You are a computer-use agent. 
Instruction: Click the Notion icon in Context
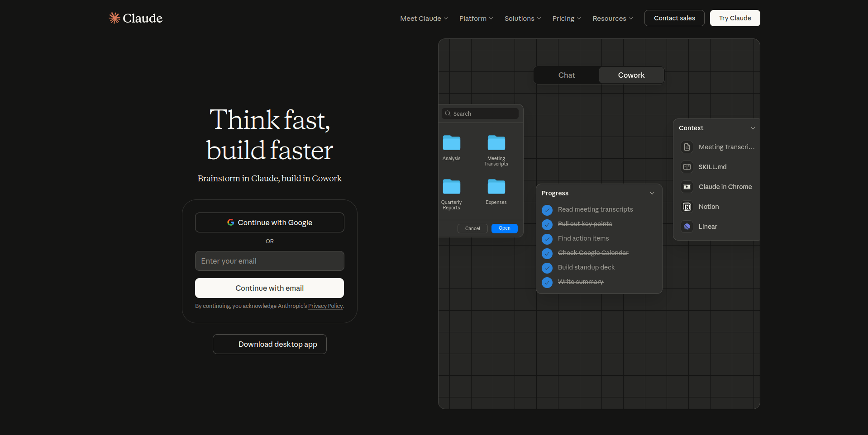point(687,207)
